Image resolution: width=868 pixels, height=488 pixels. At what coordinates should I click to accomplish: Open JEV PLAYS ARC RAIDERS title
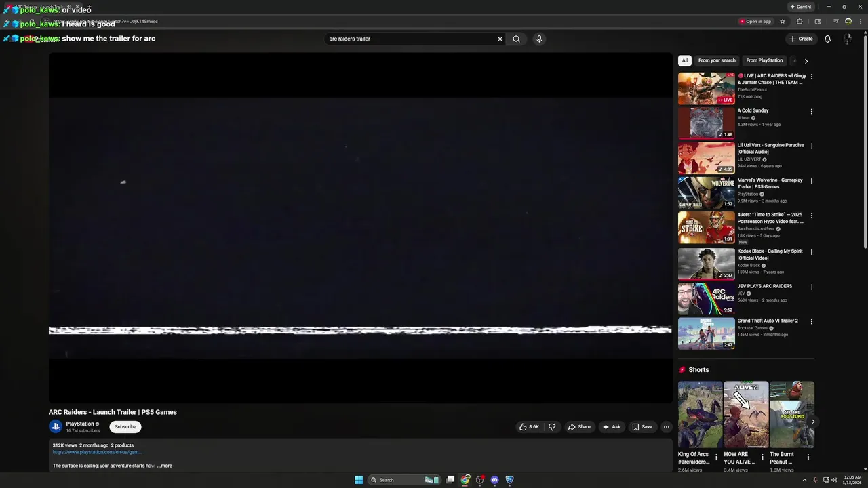coord(765,286)
